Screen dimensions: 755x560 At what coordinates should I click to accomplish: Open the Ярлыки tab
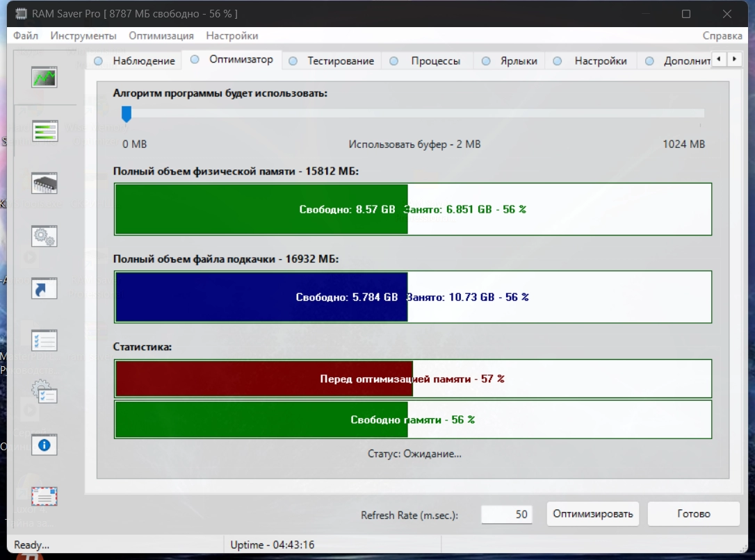point(510,61)
